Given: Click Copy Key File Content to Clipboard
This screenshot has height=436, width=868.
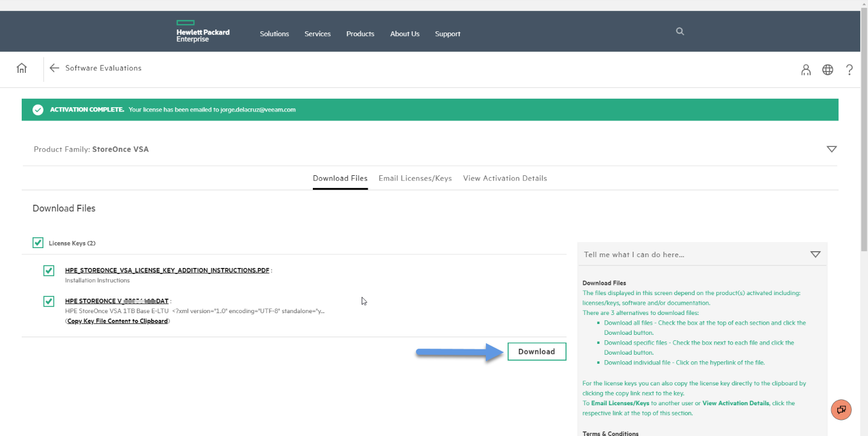Looking at the screenshot, I should point(118,321).
